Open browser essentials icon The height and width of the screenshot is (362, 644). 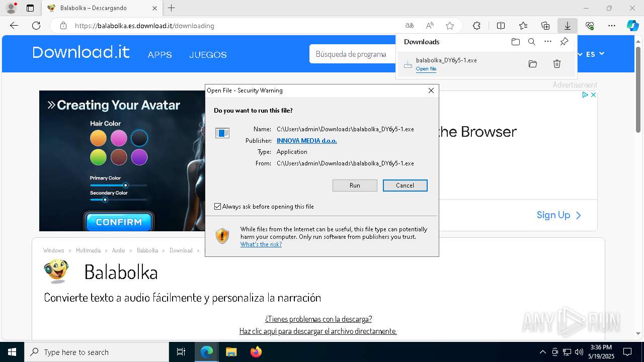(x=590, y=26)
